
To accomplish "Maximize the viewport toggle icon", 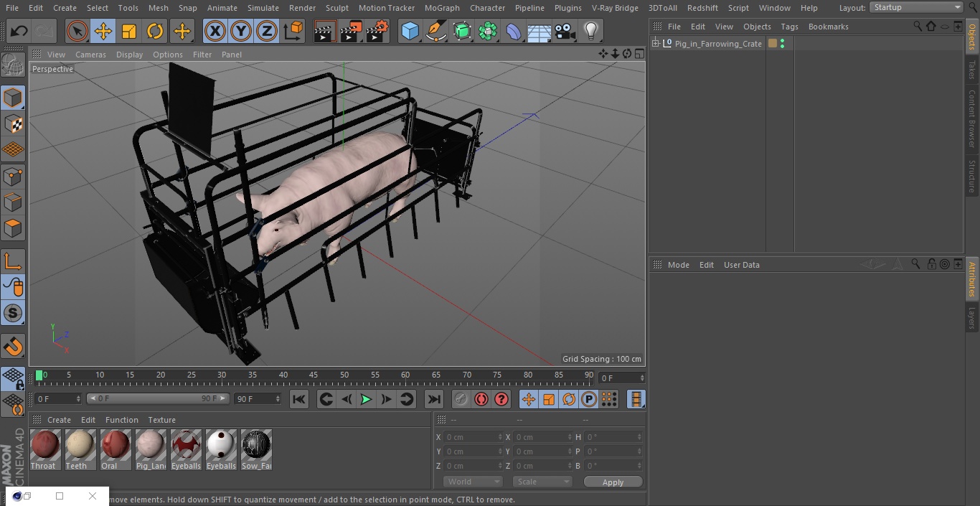I will pyautogui.click(x=639, y=54).
